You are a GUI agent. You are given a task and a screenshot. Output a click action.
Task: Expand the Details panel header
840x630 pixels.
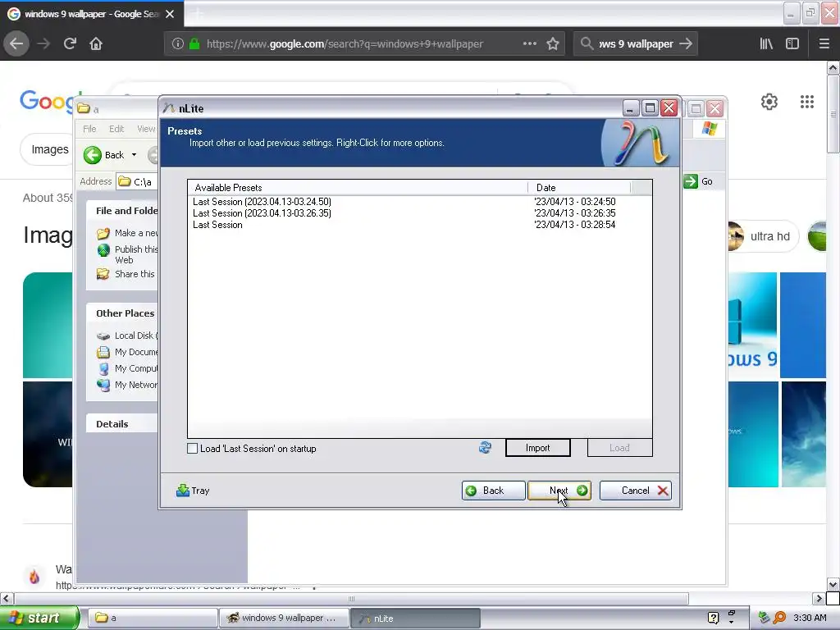click(122, 424)
